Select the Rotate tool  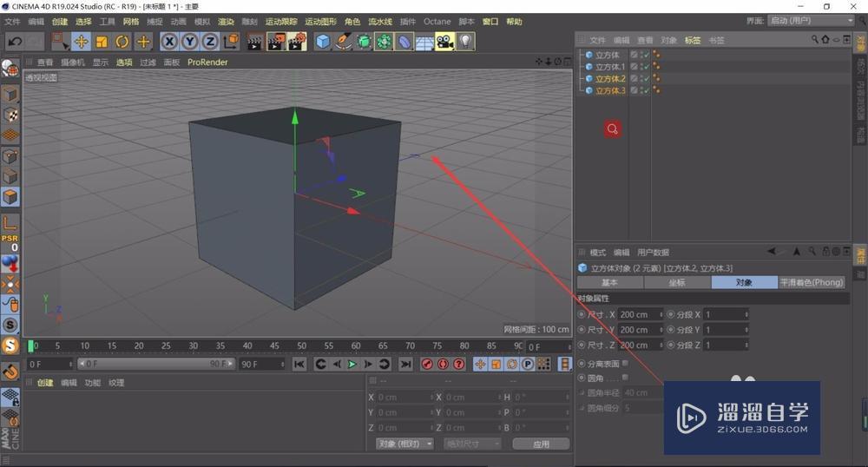pos(122,42)
